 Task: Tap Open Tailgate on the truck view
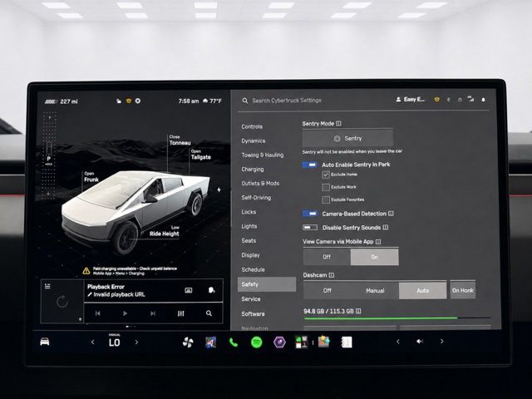point(201,155)
